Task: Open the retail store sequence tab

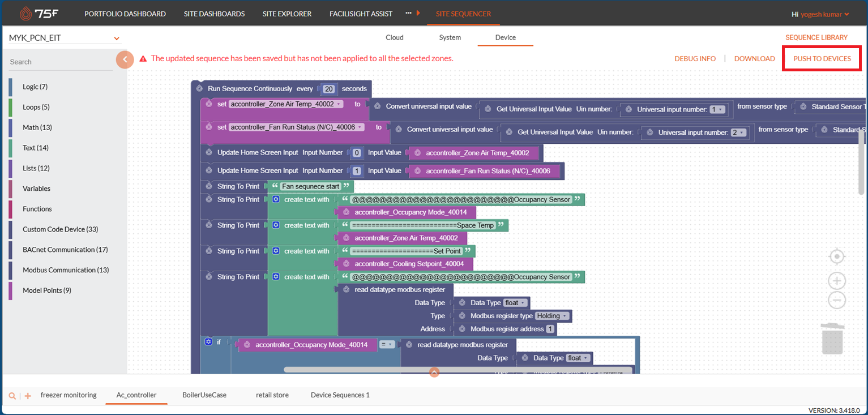Action: coord(272,395)
